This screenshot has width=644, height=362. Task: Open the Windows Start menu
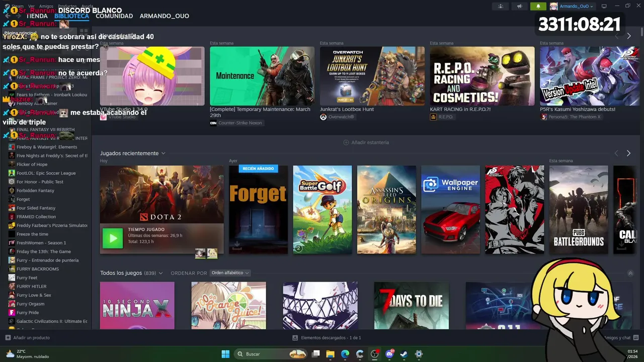click(225, 354)
